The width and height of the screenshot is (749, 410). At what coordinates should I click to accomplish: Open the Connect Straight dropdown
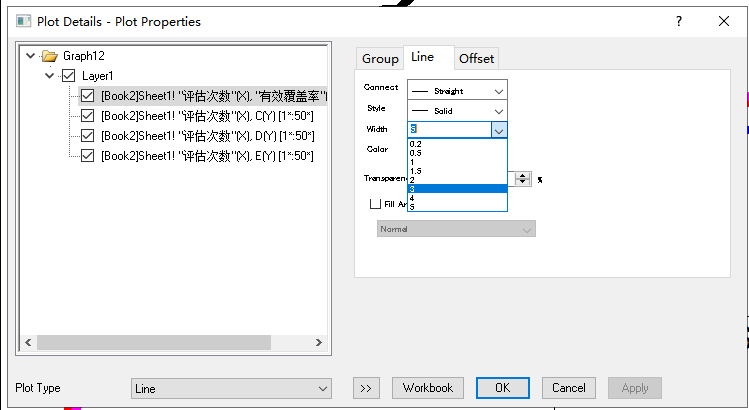click(x=457, y=90)
